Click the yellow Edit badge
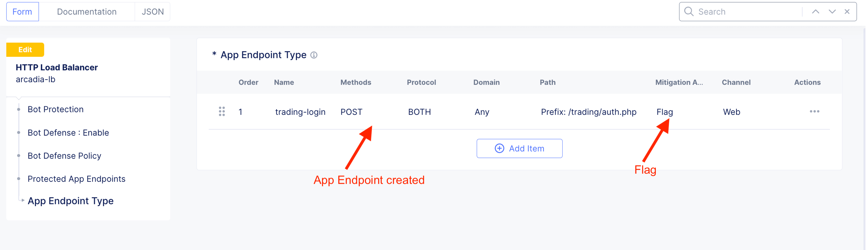The height and width of the screenshot is (250, 868). click(x=25, y=50)
